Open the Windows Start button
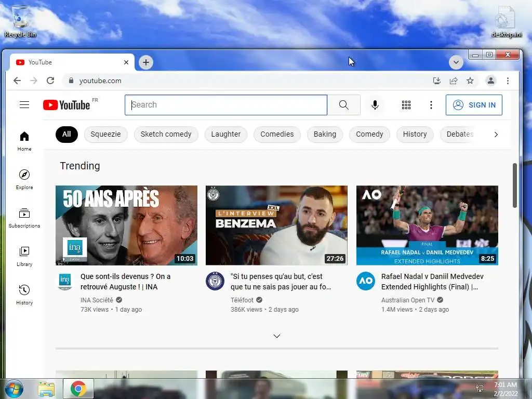The height and width of the screenshot is (399, 532). pyautogui.click(x=14, y=389)
